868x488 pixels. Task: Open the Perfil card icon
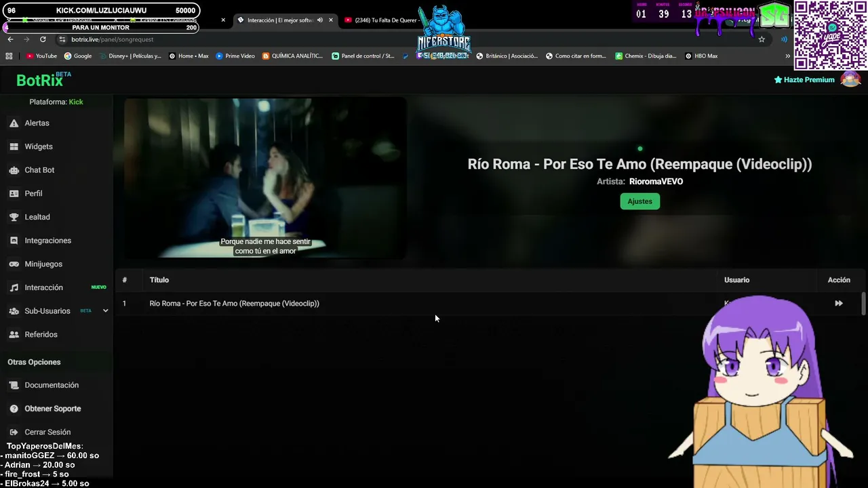[x=14, y=194]
